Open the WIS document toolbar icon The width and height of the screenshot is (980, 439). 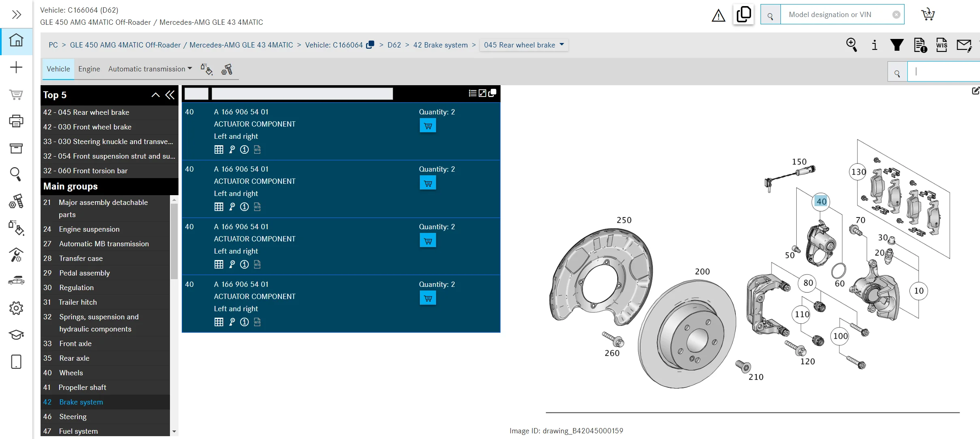click(x=942, y=45)
